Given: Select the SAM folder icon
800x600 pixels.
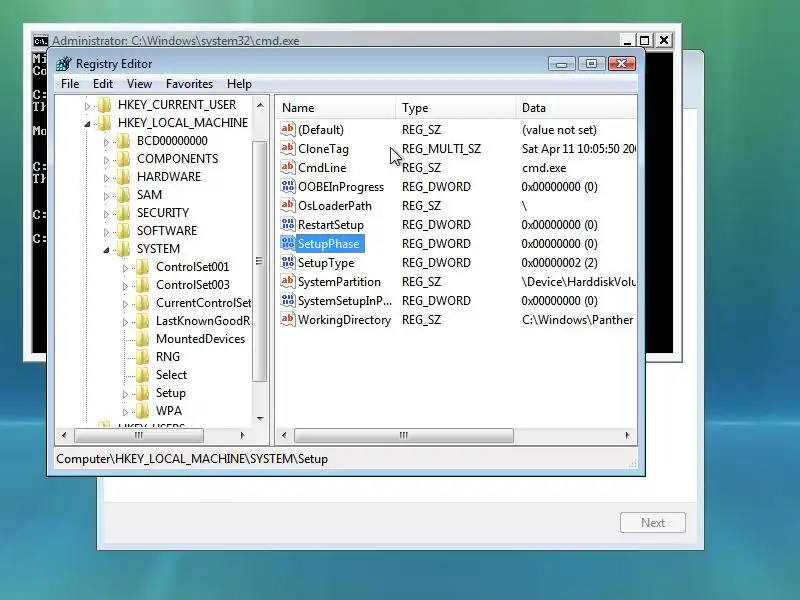Looking at the screenshot, I should point(123,195).
